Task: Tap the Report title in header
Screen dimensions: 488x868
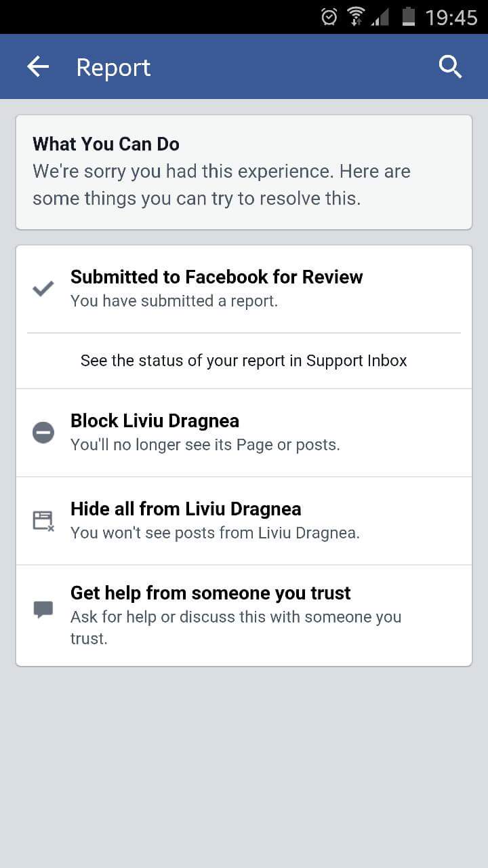Action: (x=113, y=68)
